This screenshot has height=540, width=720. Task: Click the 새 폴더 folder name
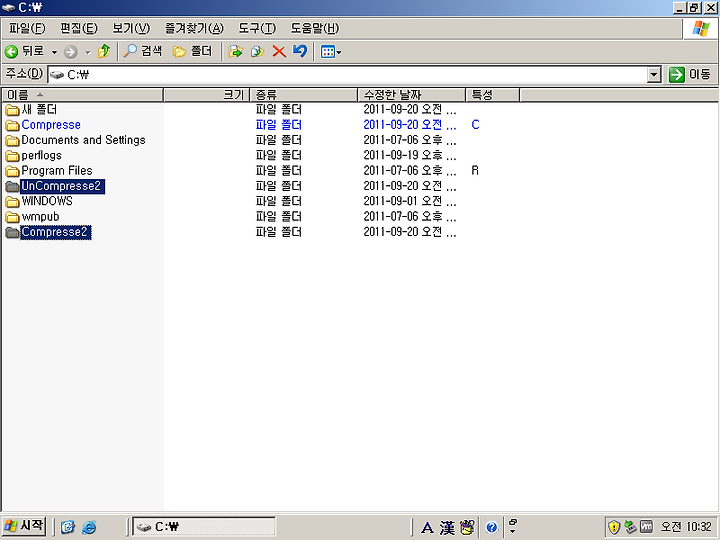pos(39,110)
